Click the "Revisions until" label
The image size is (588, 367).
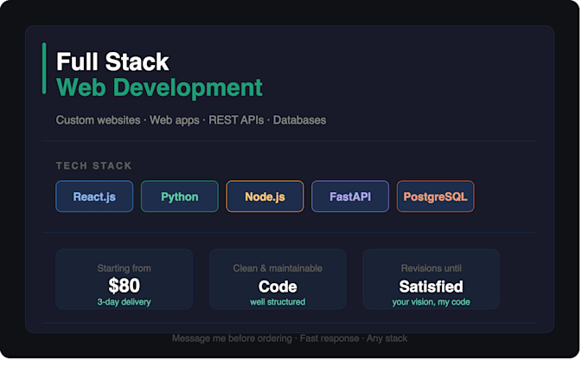[431, 268]
